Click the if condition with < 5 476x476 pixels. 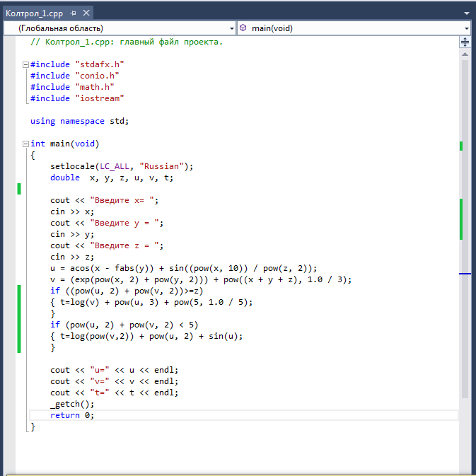click(x=124, y=325)
